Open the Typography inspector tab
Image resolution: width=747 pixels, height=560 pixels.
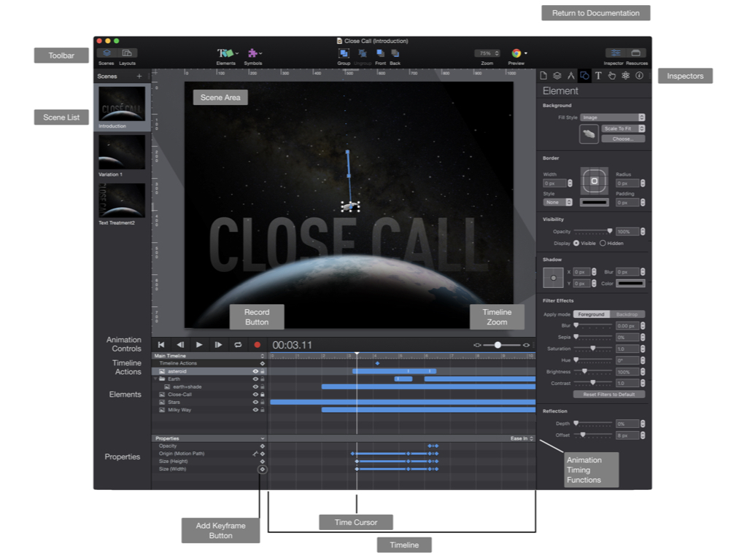598,75
